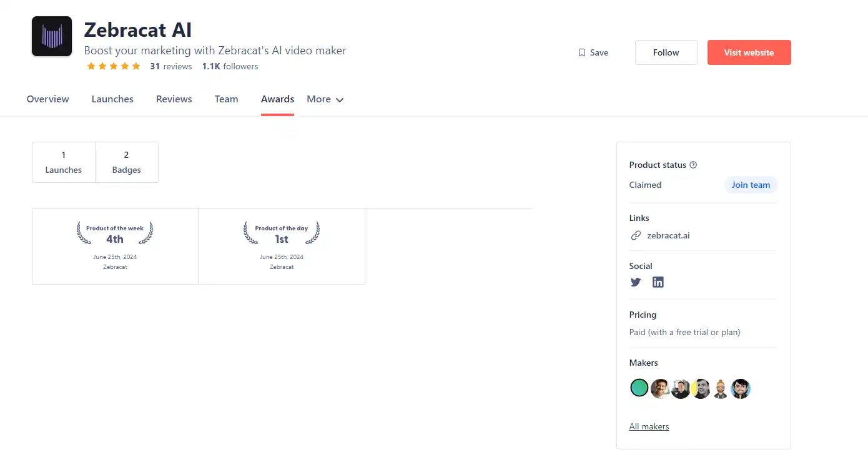Screen dimensions: 868x460
Task: Select the 2 Badges filter box
Action: 127,162
